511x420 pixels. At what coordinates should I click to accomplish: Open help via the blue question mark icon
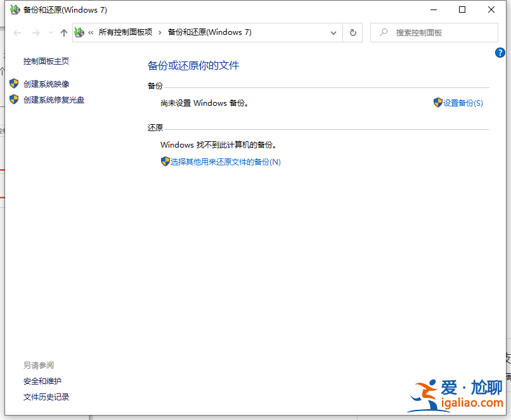[x=500, y=53]
